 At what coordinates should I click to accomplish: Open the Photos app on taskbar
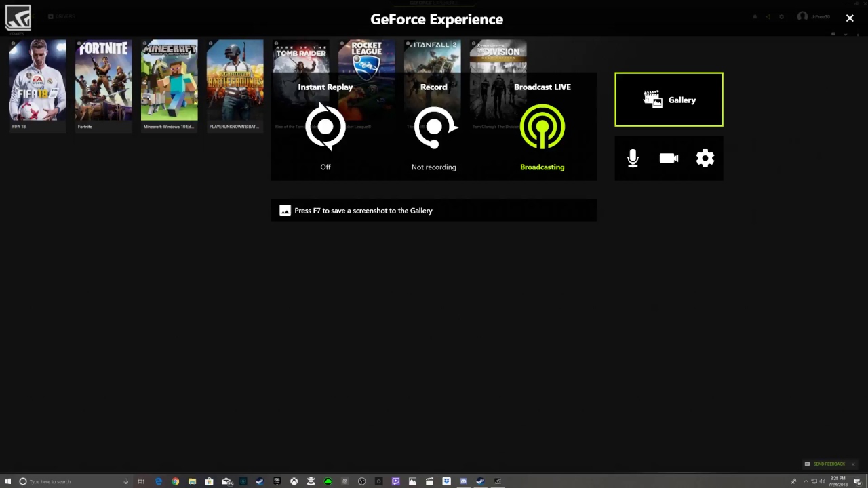coord(412,481)
